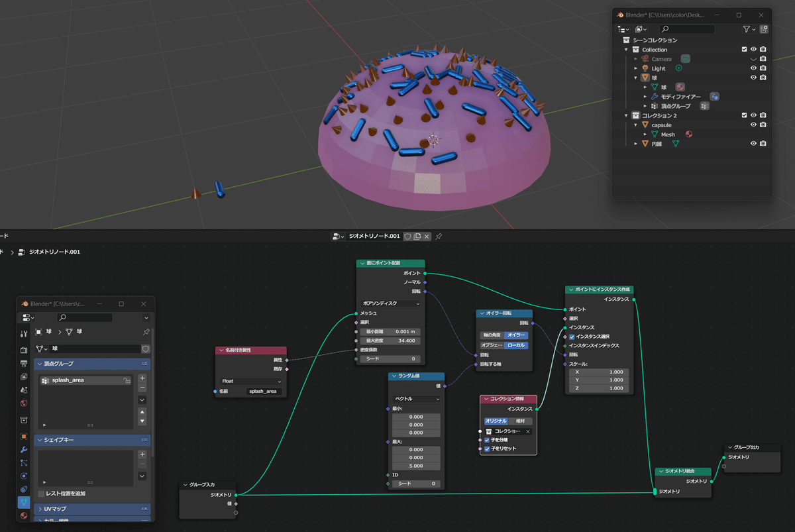Open the Object properties tab
The width and height of the screenshot is (795, 532).
tap(24, 437)
